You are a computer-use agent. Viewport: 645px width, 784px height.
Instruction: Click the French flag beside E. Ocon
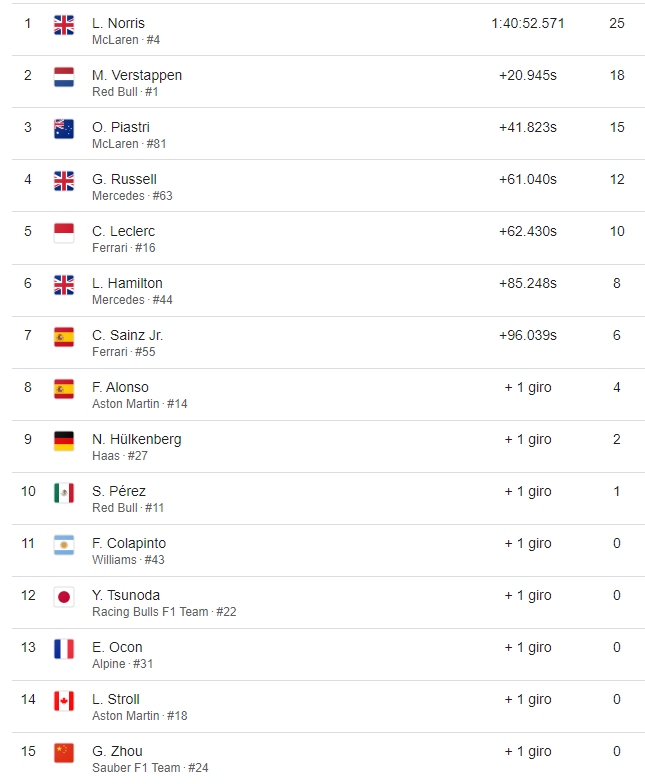click(x=64, y=649)
